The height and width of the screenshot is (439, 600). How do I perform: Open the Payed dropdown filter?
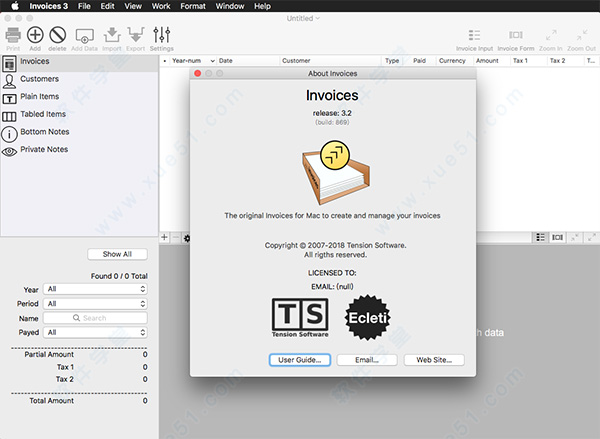[95, 332]
